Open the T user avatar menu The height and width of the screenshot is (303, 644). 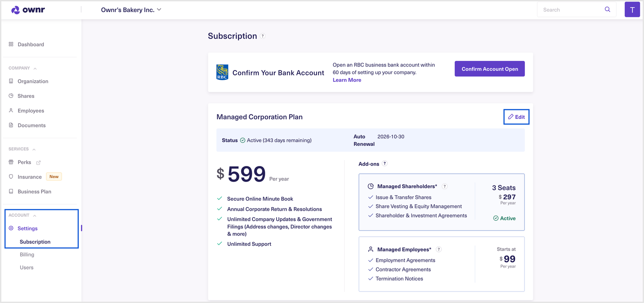(632, 10)
